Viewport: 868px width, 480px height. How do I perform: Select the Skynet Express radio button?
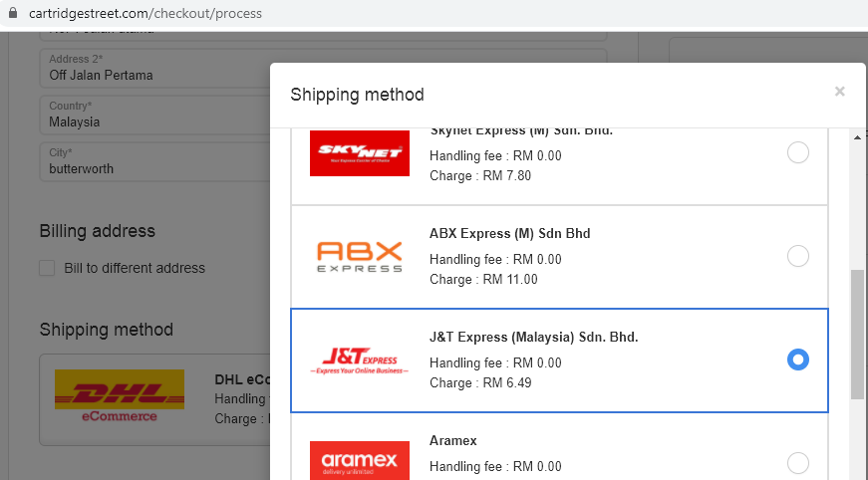(x=797, y=152)
